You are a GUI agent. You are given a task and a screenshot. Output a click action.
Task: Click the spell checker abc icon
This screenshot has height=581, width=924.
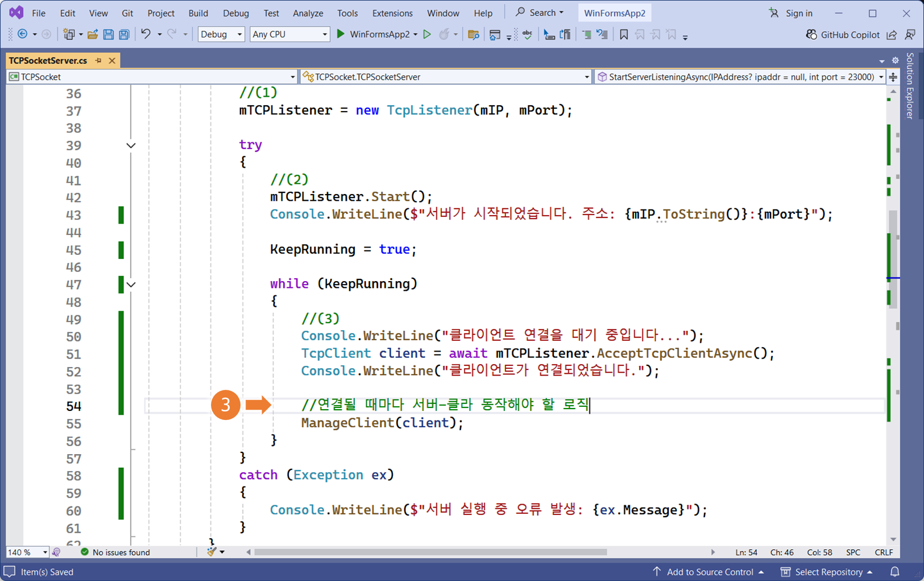[x=528, y=34]
